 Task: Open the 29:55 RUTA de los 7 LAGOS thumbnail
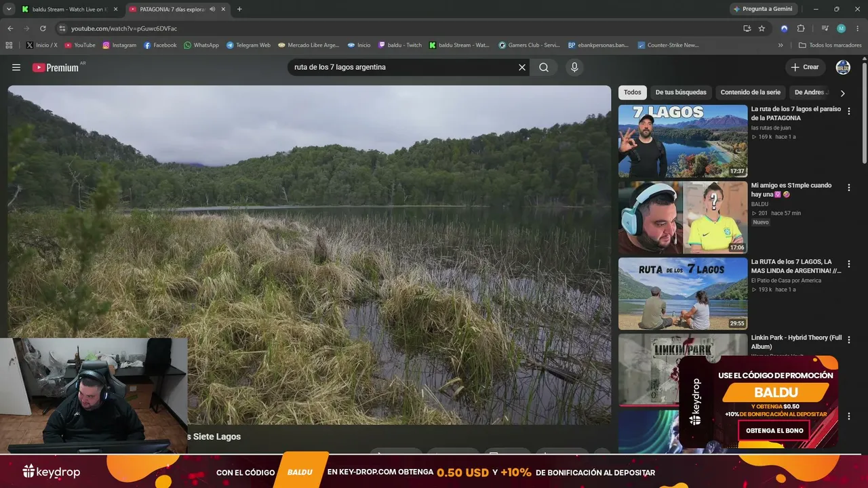[x=683, y=293]
